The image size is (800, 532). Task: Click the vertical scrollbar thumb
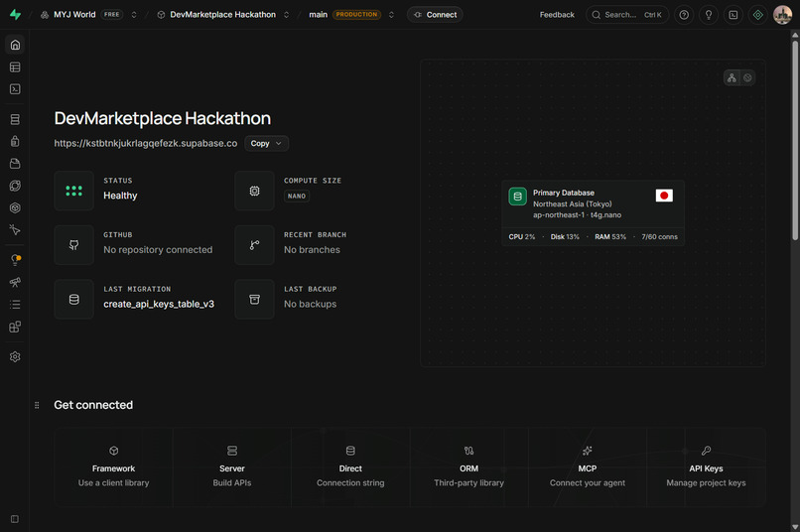point(795,140)
